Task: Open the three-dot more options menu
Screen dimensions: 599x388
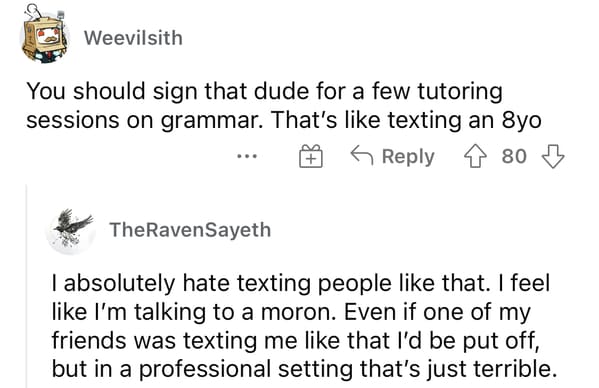Action: coord(247,156)
